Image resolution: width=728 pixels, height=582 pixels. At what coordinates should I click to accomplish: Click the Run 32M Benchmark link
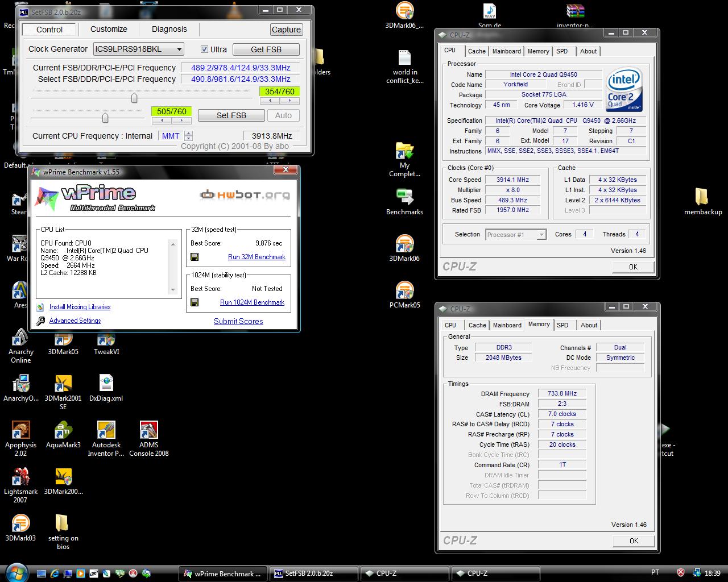point(257,257)
